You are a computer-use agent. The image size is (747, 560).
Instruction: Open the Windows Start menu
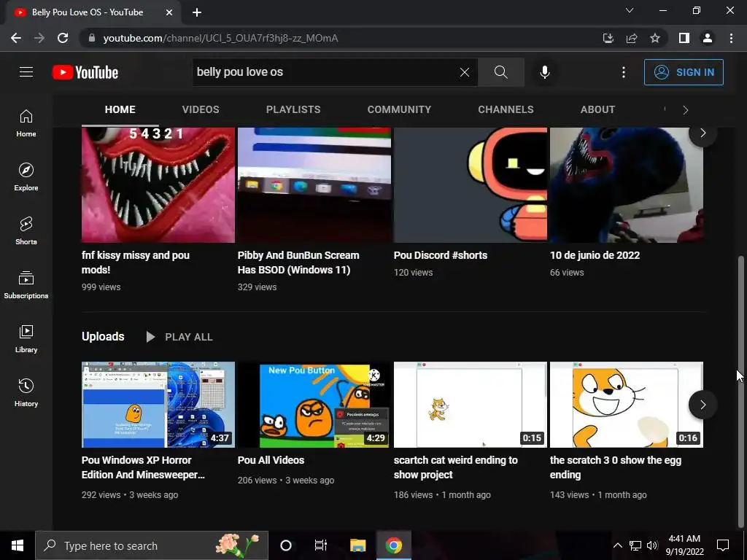click(x=18, y=545)
